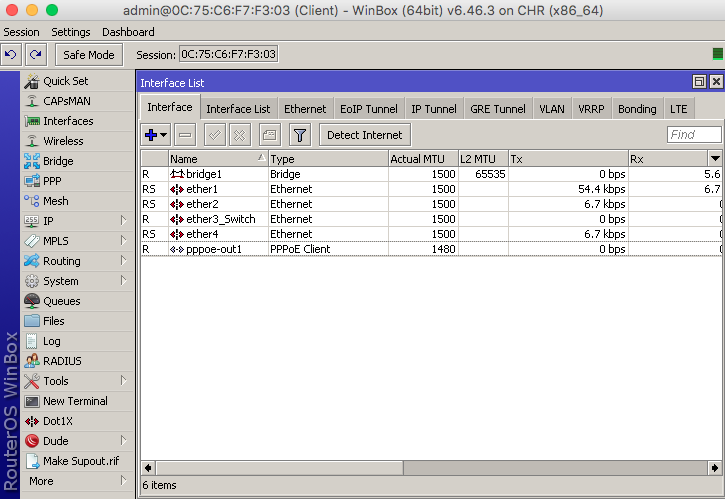Click the horizontal scrollbar left arrow

pyautogui.click(x=148, y=468)
